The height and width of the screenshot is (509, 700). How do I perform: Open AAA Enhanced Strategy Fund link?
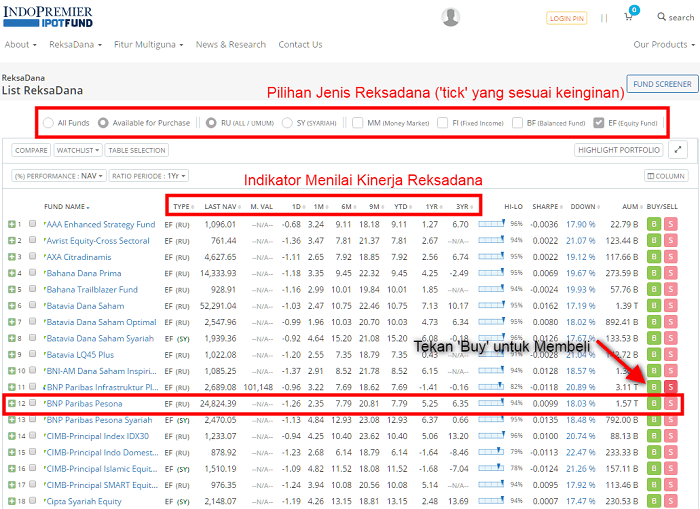[x=101, y=224]
